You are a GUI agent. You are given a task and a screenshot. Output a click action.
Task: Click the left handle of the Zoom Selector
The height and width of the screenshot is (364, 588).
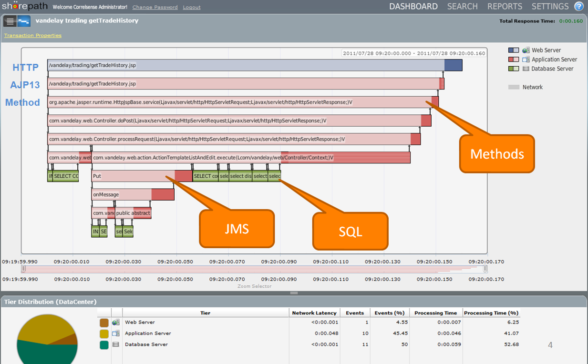coord(23,269)
